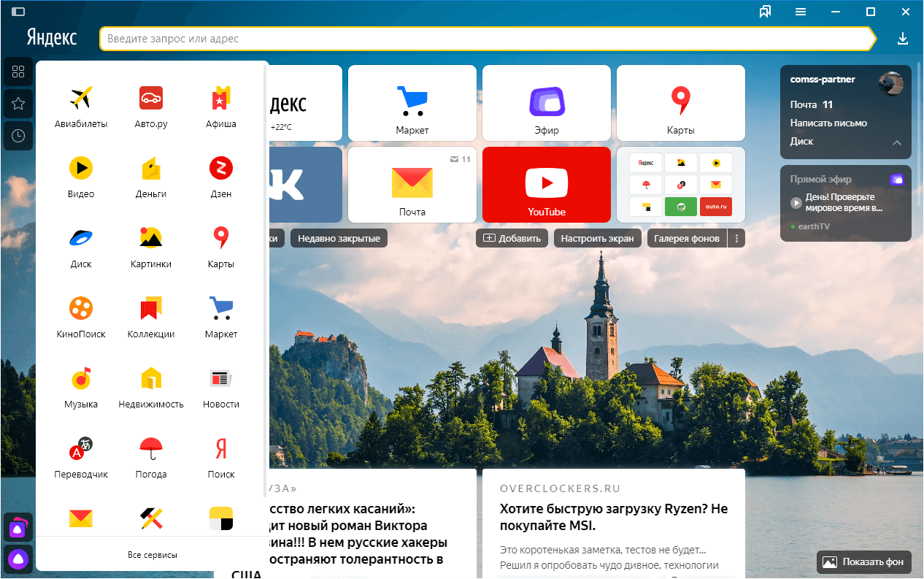Open the Yandex Browser hamburger menu
The height and width of the screenshot is (579, 924).
coord(801,12)
